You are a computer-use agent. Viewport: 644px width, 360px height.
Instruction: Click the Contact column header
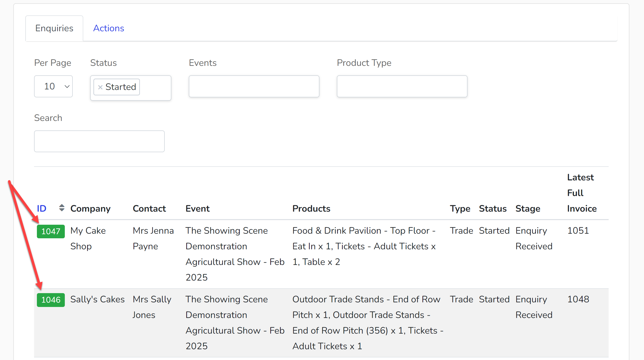click(149, 209)
